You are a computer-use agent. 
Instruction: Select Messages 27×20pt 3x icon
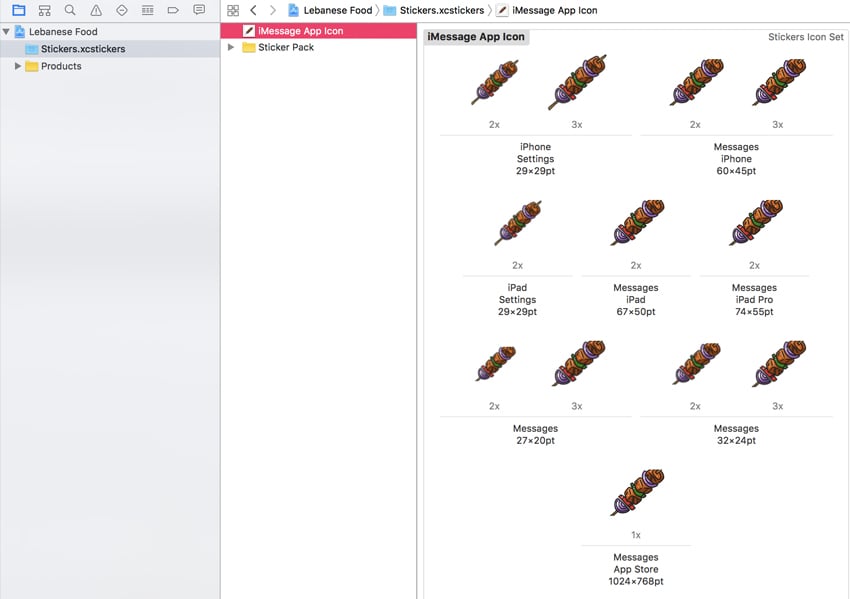[x=578, y=363]
